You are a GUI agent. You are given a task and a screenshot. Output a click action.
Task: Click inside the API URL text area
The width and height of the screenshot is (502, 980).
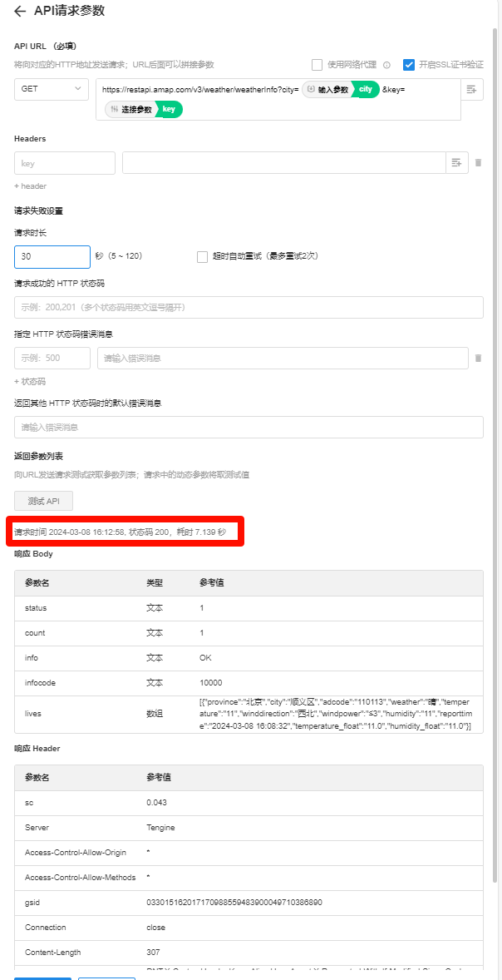(278, 99)
